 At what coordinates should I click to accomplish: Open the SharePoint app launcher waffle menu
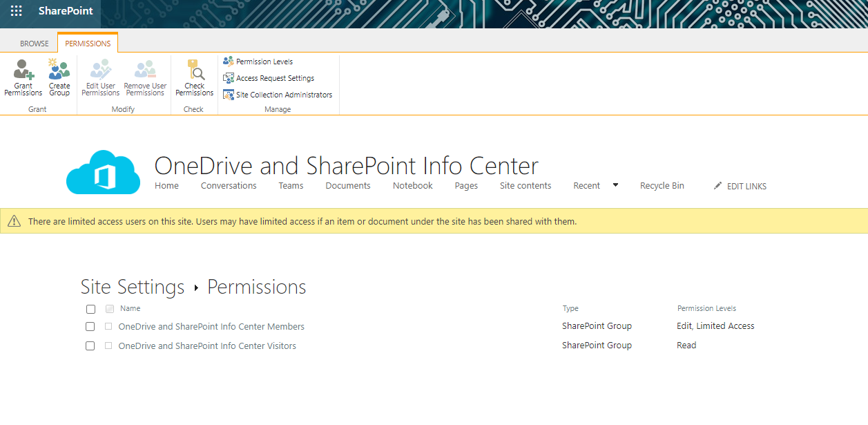point(15,10)
